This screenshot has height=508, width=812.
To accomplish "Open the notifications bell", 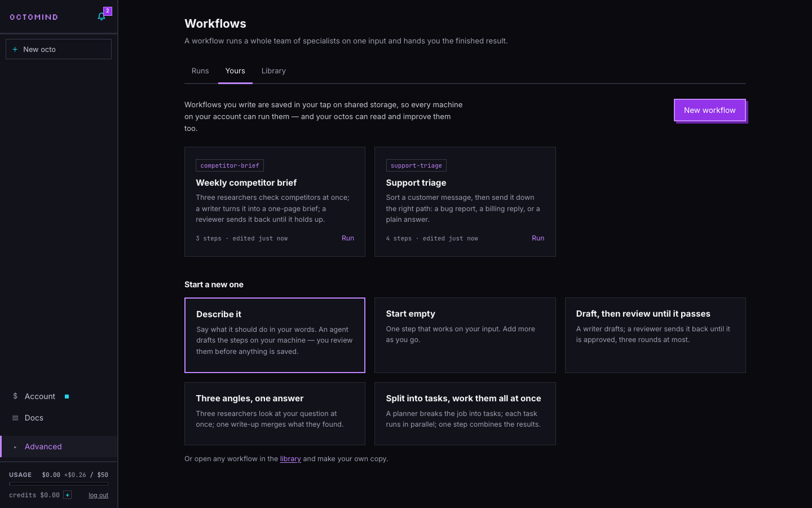I will tap(101, 16).
